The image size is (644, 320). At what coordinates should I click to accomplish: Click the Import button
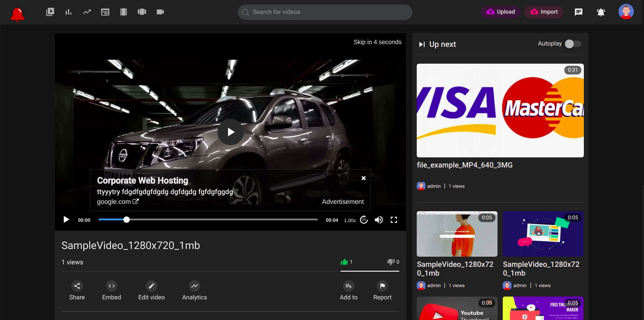click(x=544, y=12)
